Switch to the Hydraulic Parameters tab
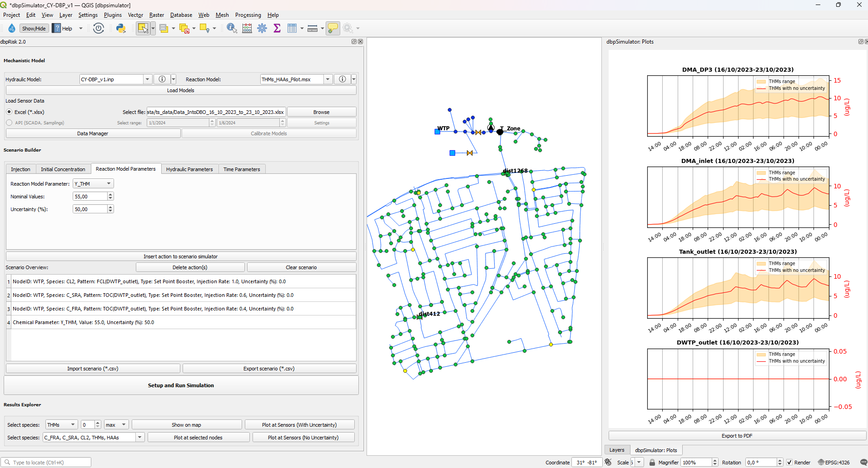This screenshot has width=868, height=468. click(x=189, y=169)
